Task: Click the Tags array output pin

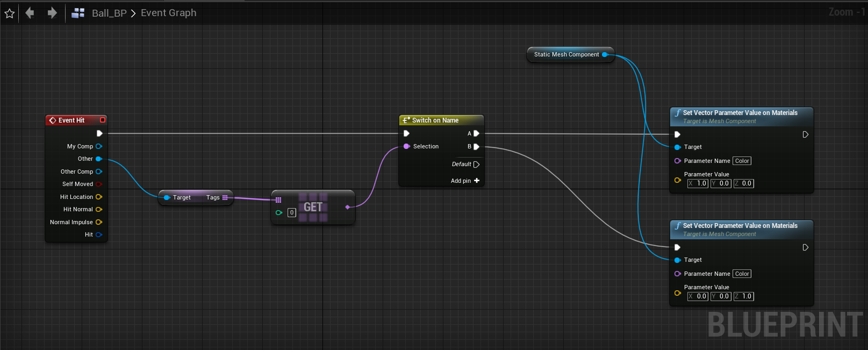Action: tap(225, 197)
